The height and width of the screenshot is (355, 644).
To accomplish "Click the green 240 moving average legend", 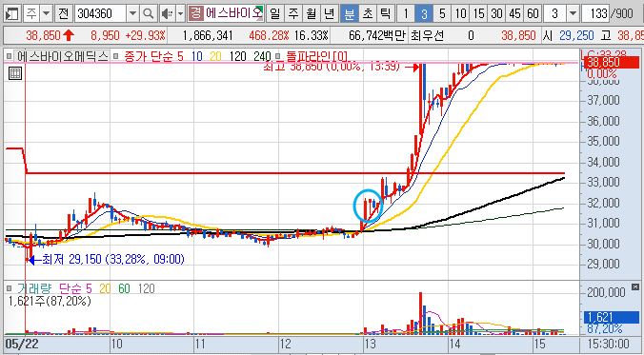I will 262,56.
